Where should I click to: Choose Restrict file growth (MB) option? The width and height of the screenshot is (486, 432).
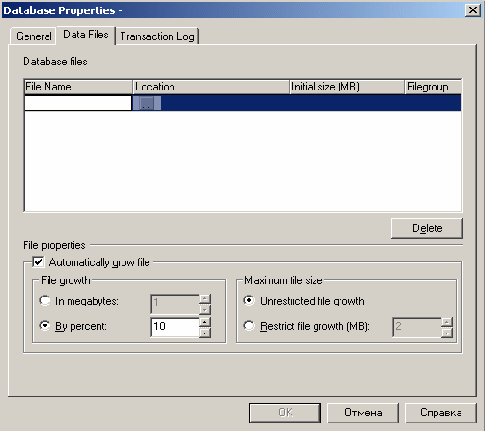(249, 326)
